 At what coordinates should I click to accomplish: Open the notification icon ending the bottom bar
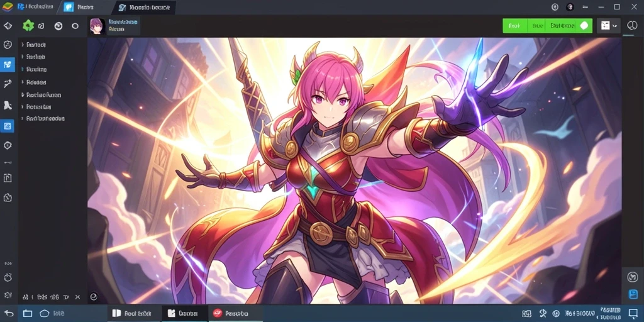[633, 313]
